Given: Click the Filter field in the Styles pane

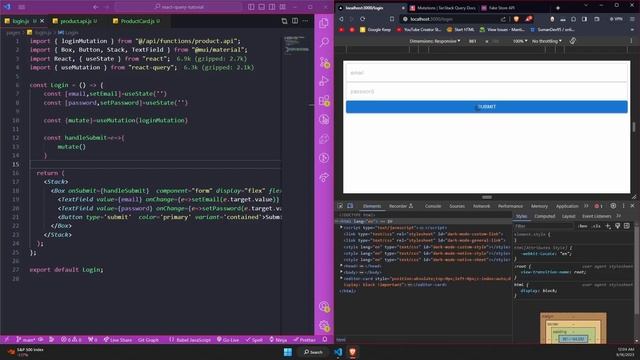Looking at the screenshot, I should (543, 226).
